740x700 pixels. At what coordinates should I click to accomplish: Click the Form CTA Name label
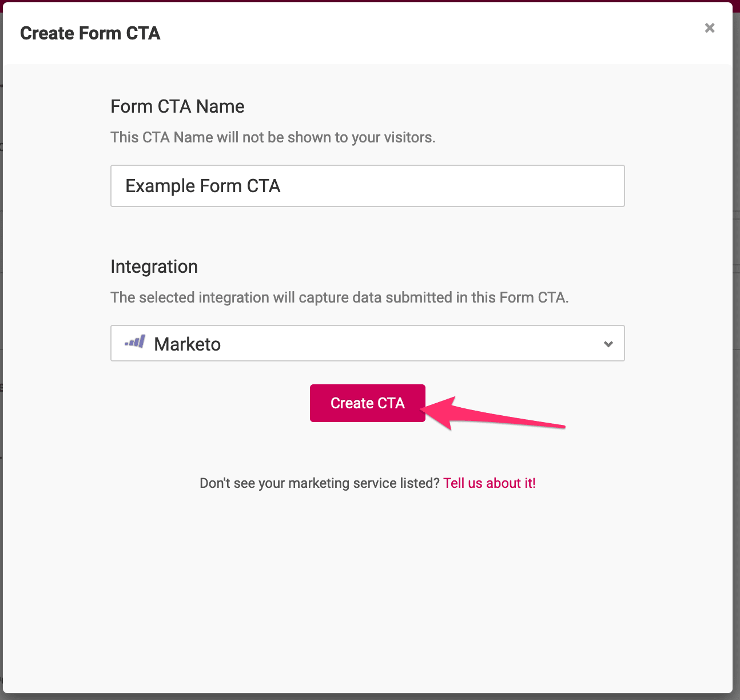click(177, 106)
